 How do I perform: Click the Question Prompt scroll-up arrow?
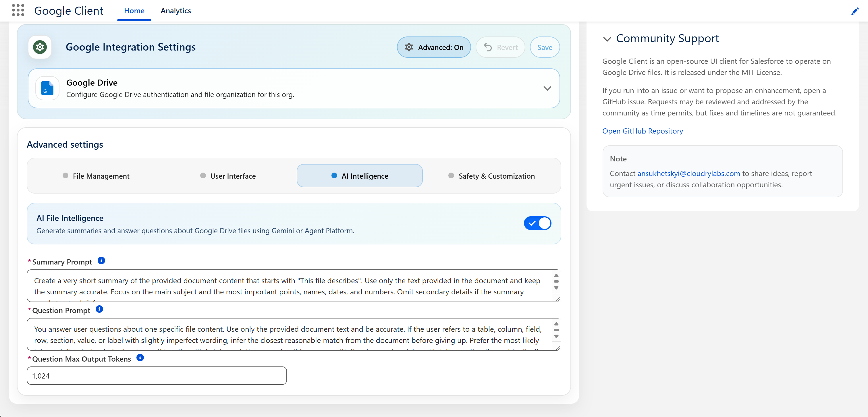point(556,324)
